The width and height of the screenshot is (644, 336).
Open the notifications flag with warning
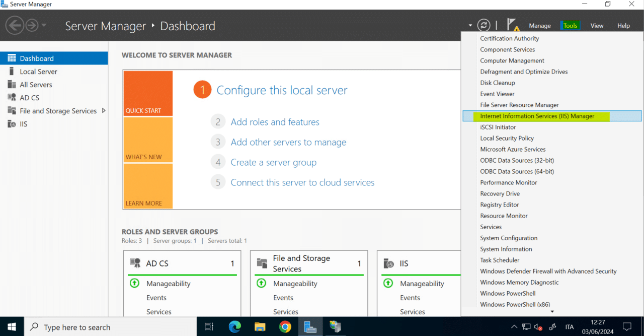[x=513, y=25]
